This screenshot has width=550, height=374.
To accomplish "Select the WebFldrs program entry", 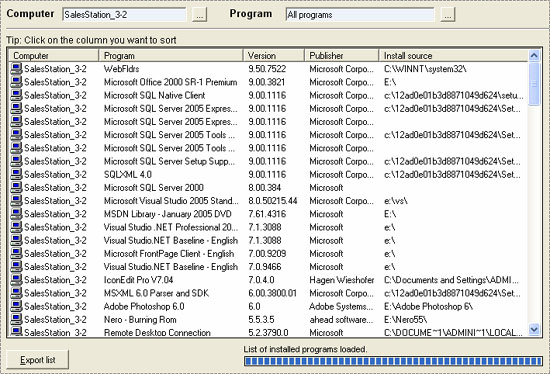I will [x=121, y=69].
